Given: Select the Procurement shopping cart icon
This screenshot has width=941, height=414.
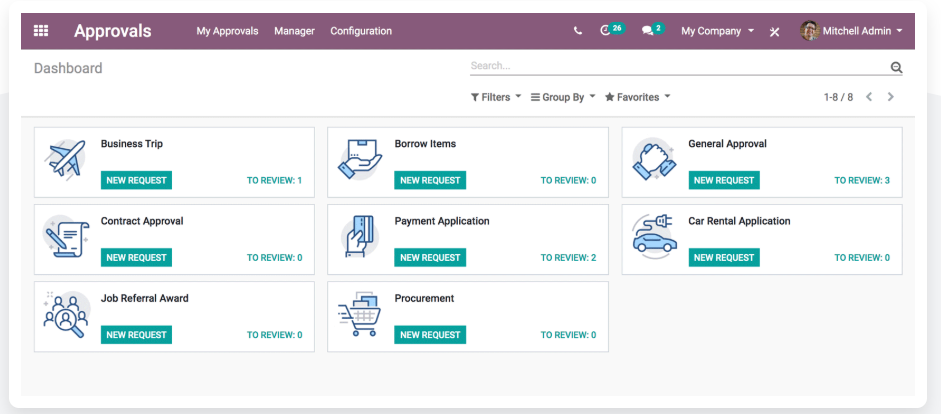Looking at the screenshot, I should point(360,316).
